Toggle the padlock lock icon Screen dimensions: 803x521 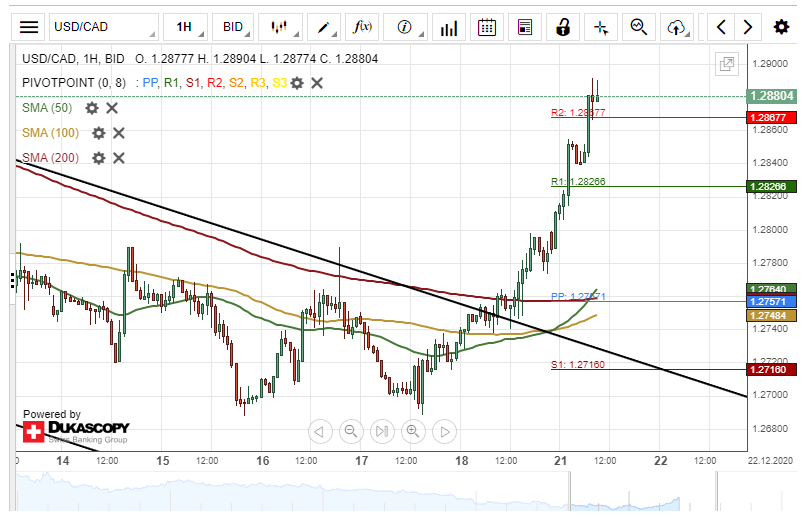click(563, 27)
